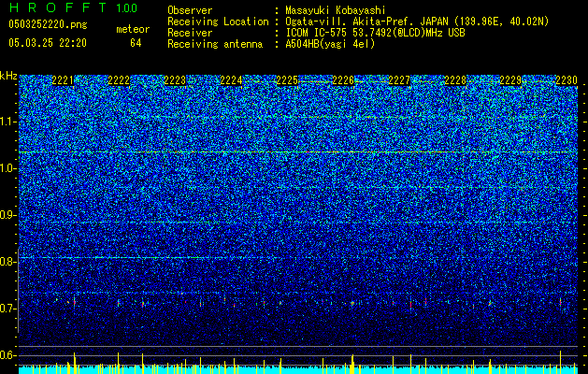588x374 pixels.
Task: Click the 2224 time marker
Action: coord(231,80)
